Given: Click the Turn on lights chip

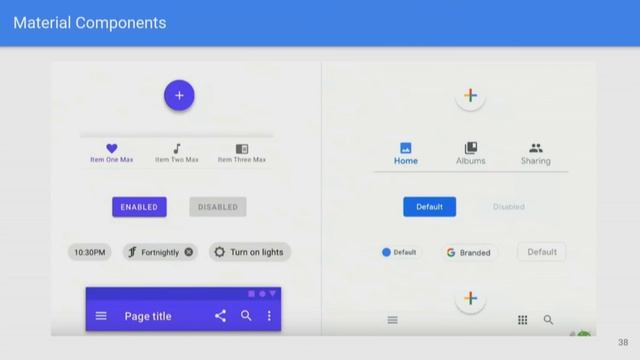Looking at the screenshot, I should 250,252.
